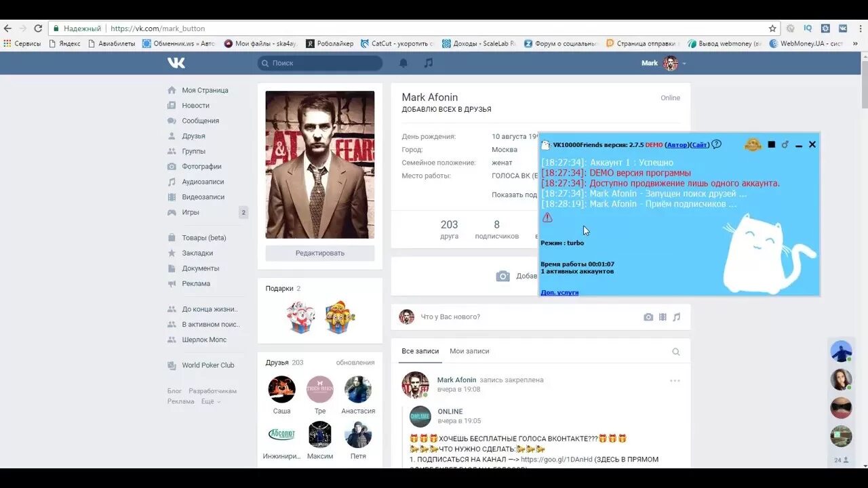Bookmark this page with the star icon
This screenshot has width=868, height=488.
[x=772, y=28]
